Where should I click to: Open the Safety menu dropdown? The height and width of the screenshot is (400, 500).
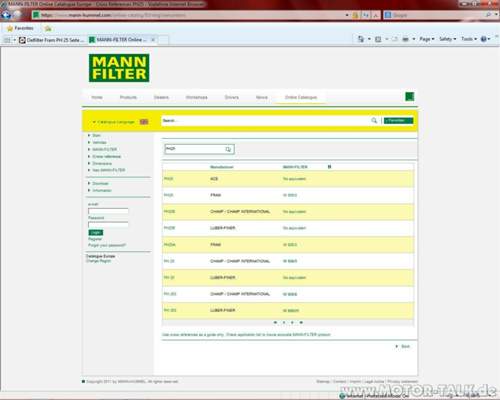click(447, 39)
